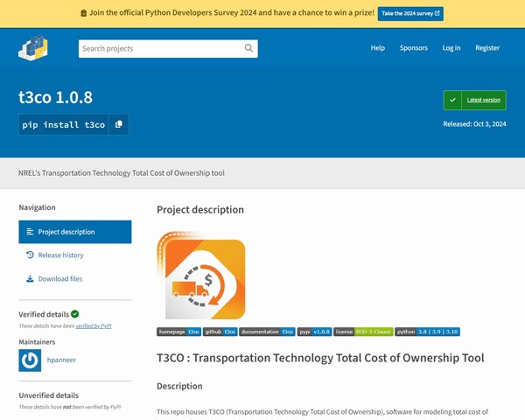Click the Navigation sidebar heading
The width and height of the screenshot is (525, 420).
click(37, 207)
